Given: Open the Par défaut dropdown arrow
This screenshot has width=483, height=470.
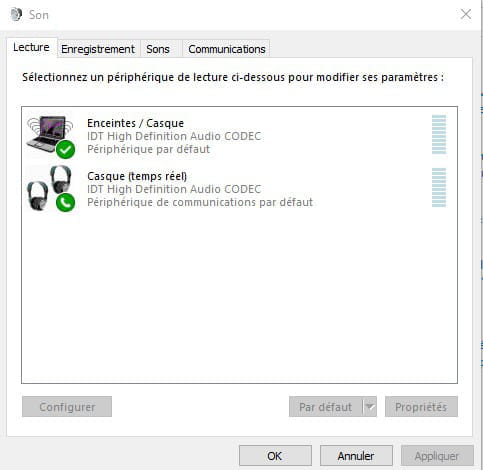Looking at the screenshot, I should [370, 407].
